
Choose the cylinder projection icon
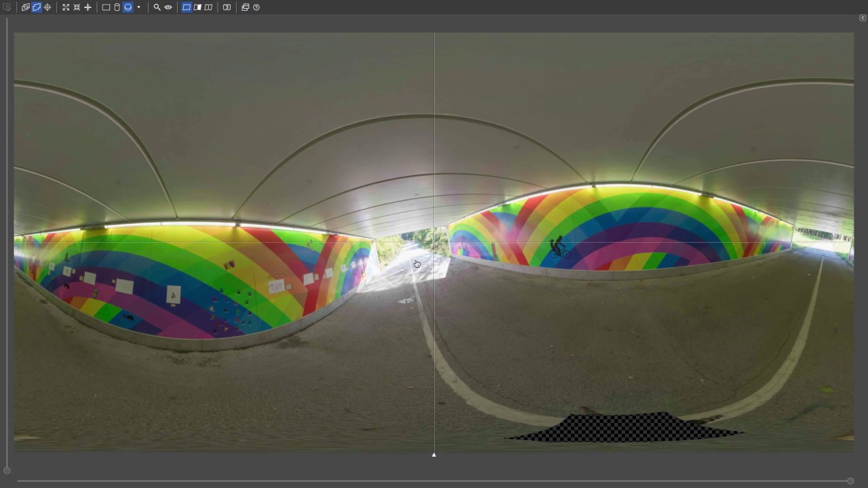click(x=117, y=7)
